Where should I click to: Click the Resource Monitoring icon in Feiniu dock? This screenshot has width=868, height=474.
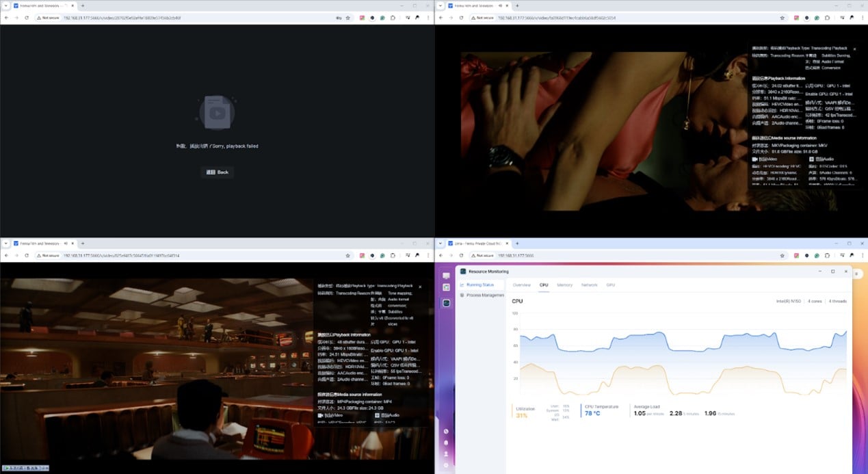pyautogui.click(x=446, y=303)
